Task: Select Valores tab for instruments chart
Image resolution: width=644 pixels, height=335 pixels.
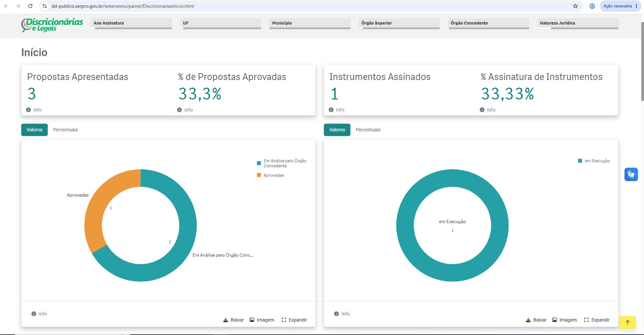Action: 337,130
